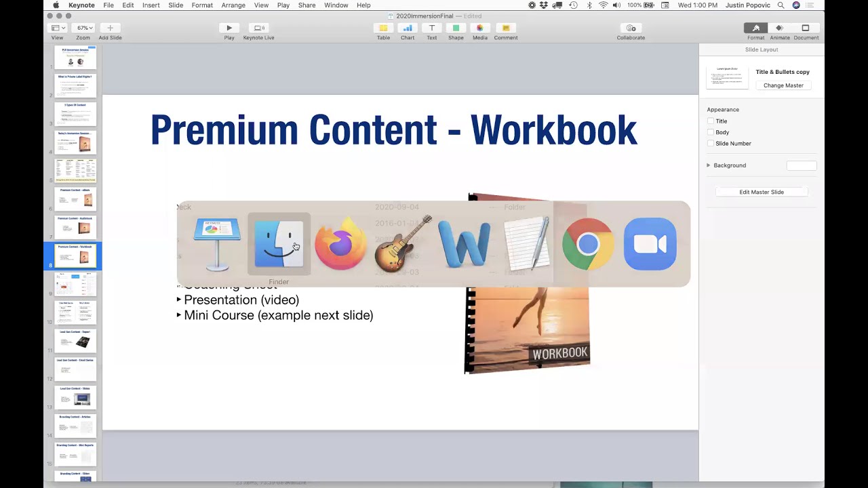Select Microsoft Word in the app switcher
The height and width of the screenshot is (488, 868).
pyautogui.click(x=465, y=244)
